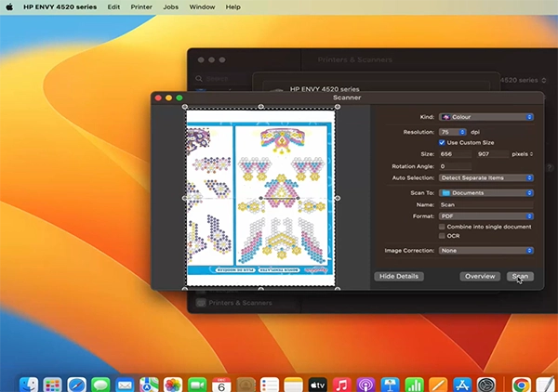Open Podcasts from the dock
The image size is (558, 392).
[x=365, y=385]
